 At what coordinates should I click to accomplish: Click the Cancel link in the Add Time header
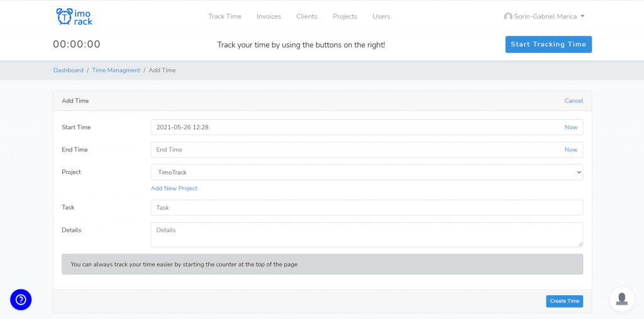[x=574, y=101]
